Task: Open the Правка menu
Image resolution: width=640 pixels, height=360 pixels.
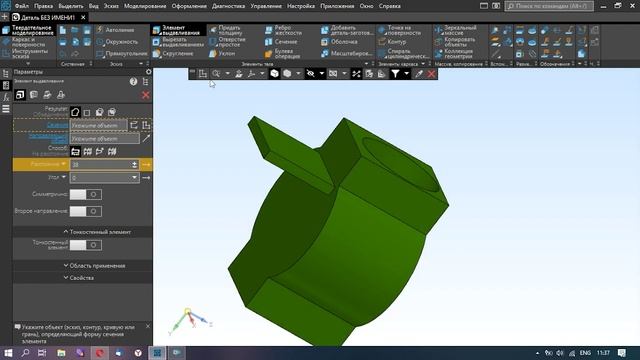Action: (x=43, y=6)
